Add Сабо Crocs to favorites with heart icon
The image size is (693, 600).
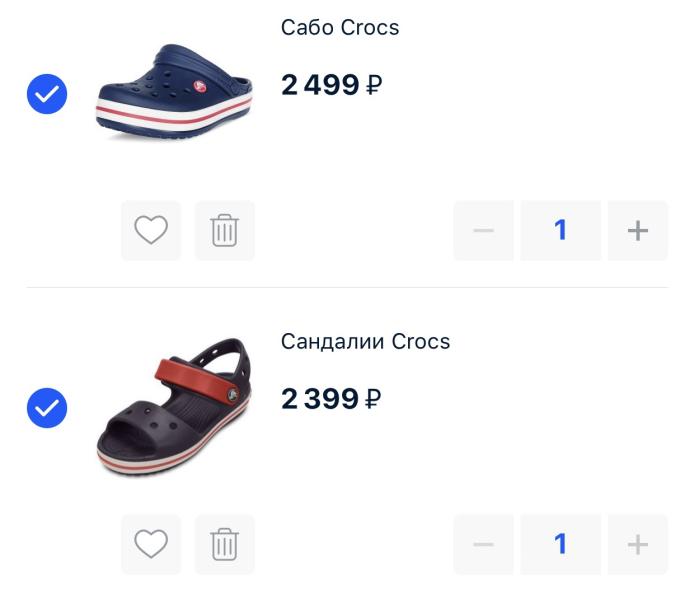(x=151, y=231)
